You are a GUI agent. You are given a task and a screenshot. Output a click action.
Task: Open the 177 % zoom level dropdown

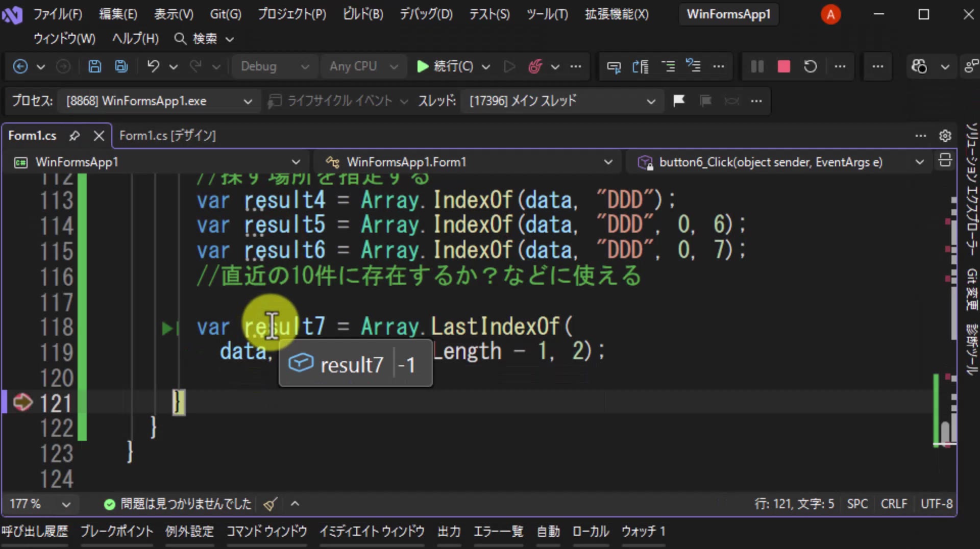pos(40,504)
